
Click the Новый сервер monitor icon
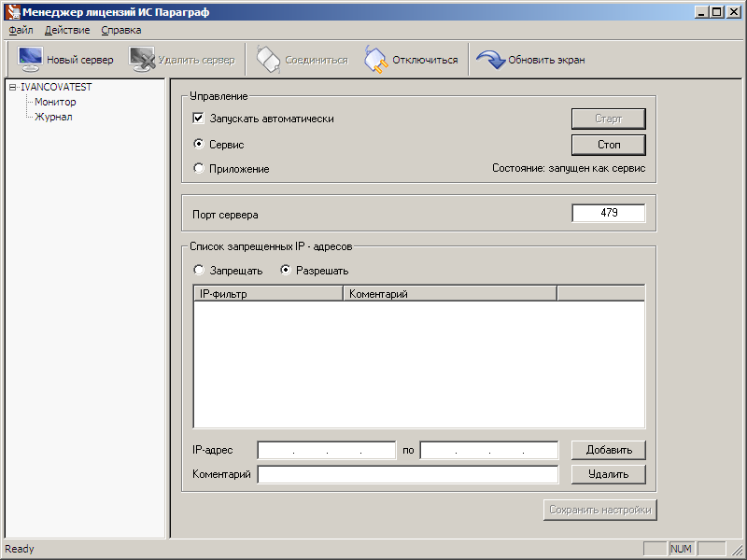tap(30, 60)
